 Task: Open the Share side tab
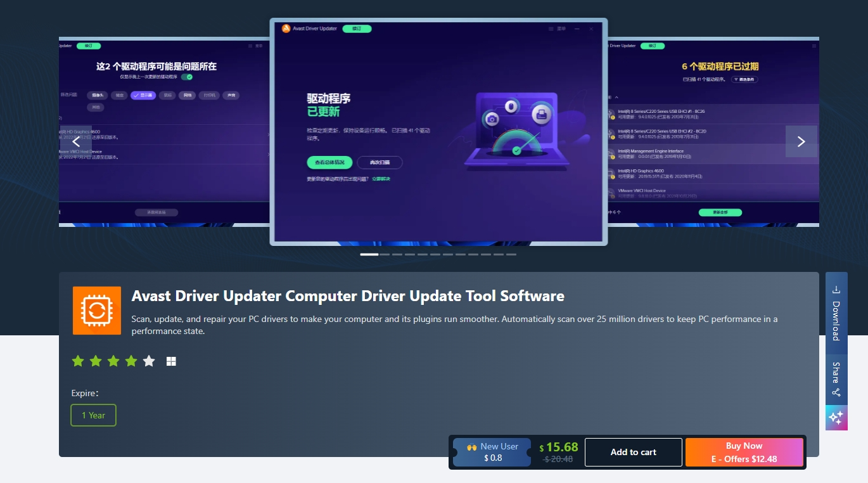836,380
